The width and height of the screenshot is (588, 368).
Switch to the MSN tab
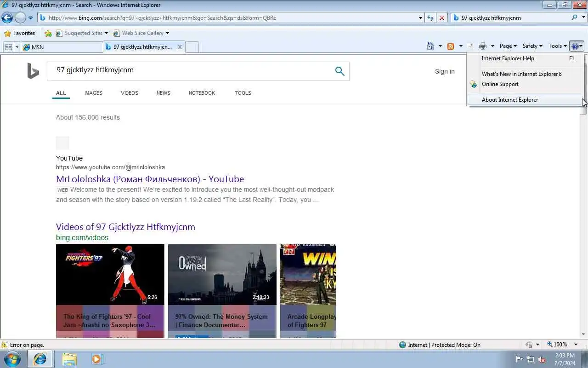62,47
